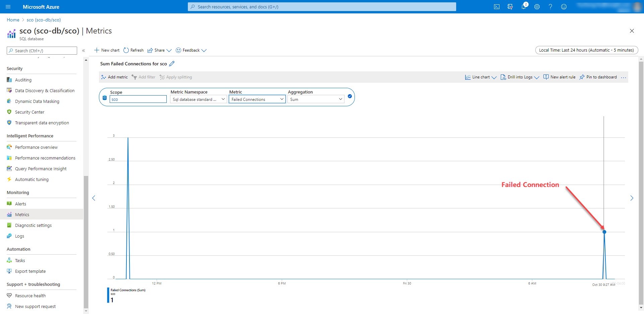
Task: Click the Scope input field
Action: click(138, 99)
